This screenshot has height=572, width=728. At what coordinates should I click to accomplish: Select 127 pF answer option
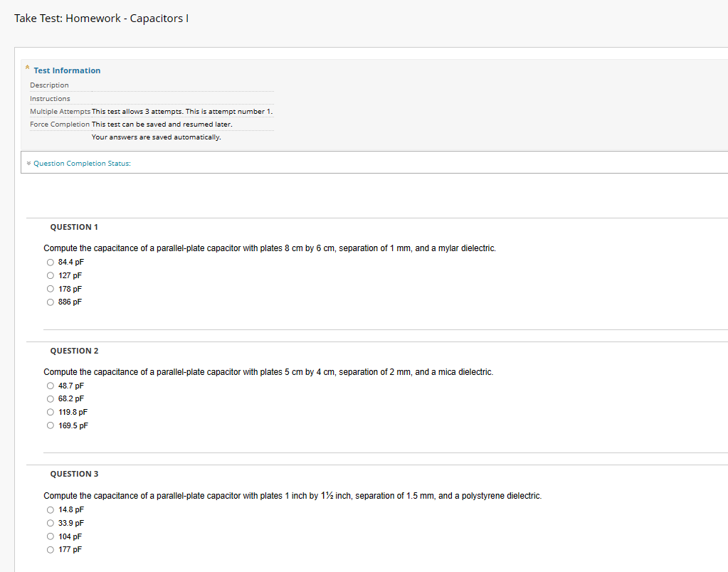tap(50, 275)
